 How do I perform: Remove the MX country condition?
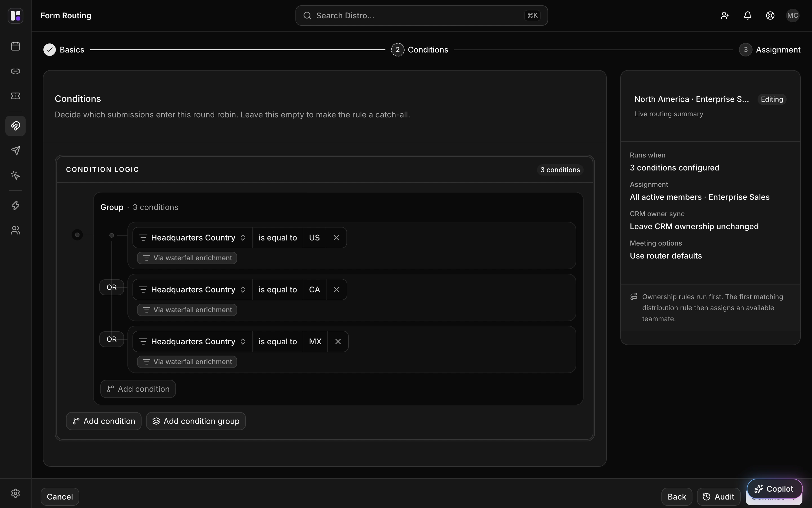coord(338,341)
